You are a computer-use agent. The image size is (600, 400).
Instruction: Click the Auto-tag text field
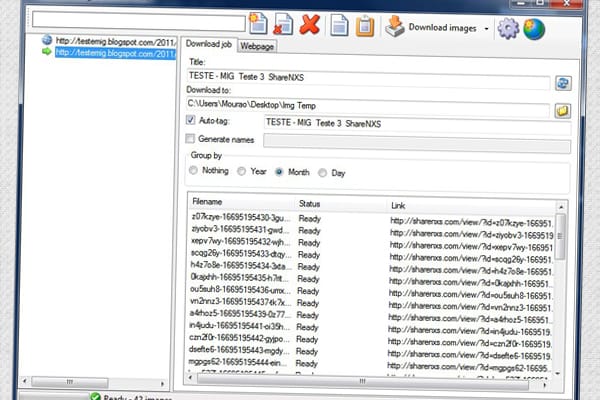(417, 124)
